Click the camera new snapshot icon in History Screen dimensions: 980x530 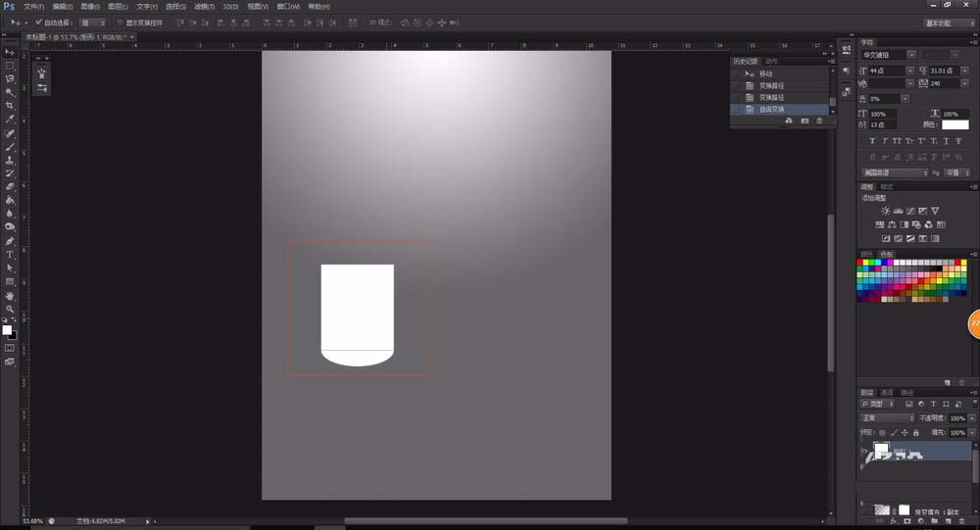tap(805, 120)
